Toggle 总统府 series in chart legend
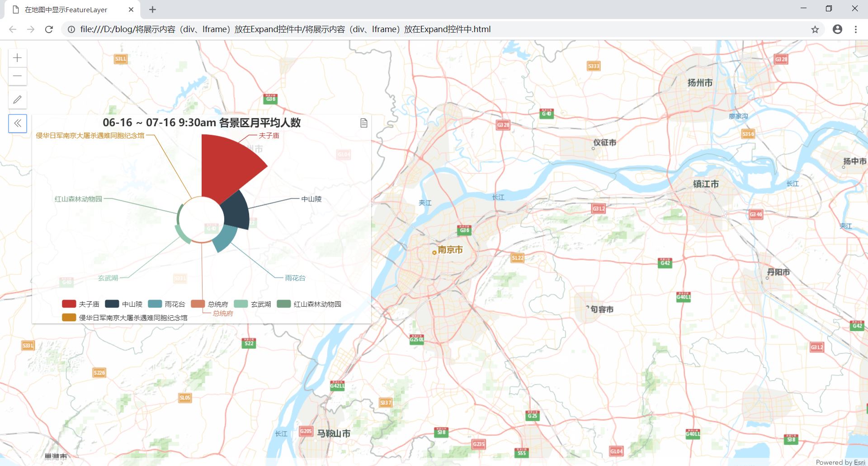The width and height of the screenshot is (868, 466). click(209, 304)
